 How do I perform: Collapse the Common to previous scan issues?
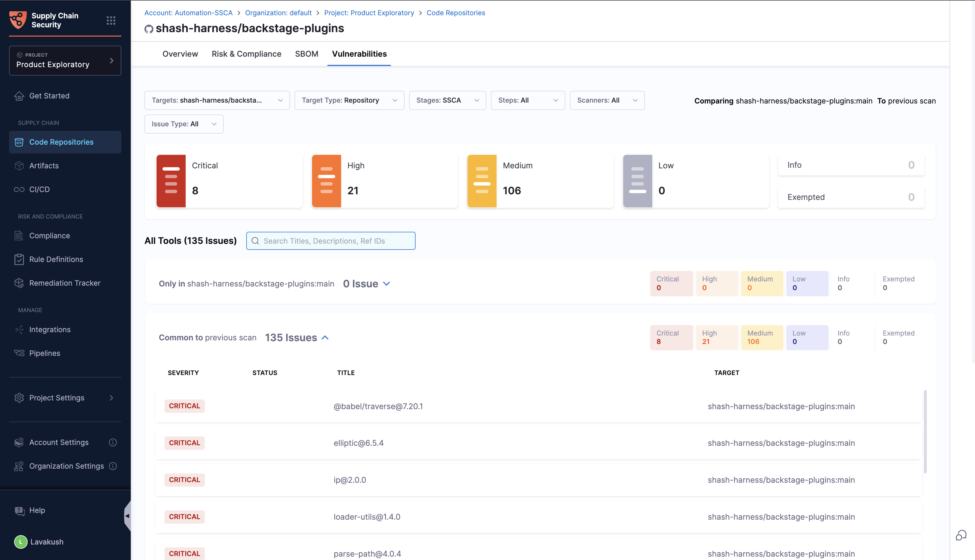click(325, 338)
